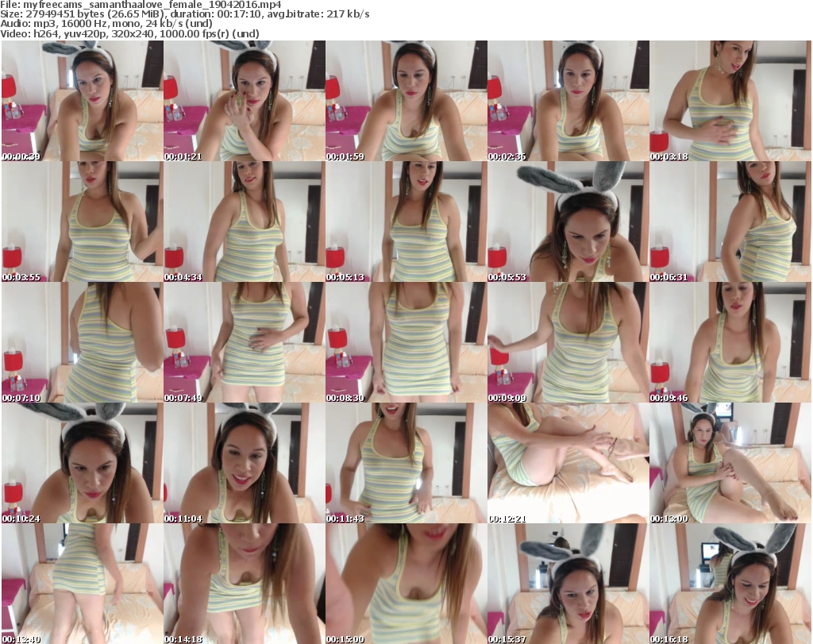Choose the thumbnail at 00:16:18
The image size is (813, 644).
(x=730, y=584)
